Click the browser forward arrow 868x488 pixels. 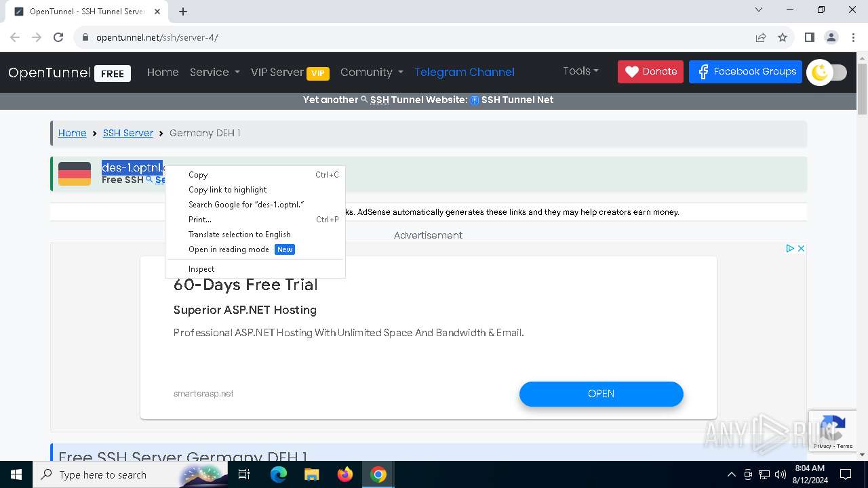click(37, 37)
